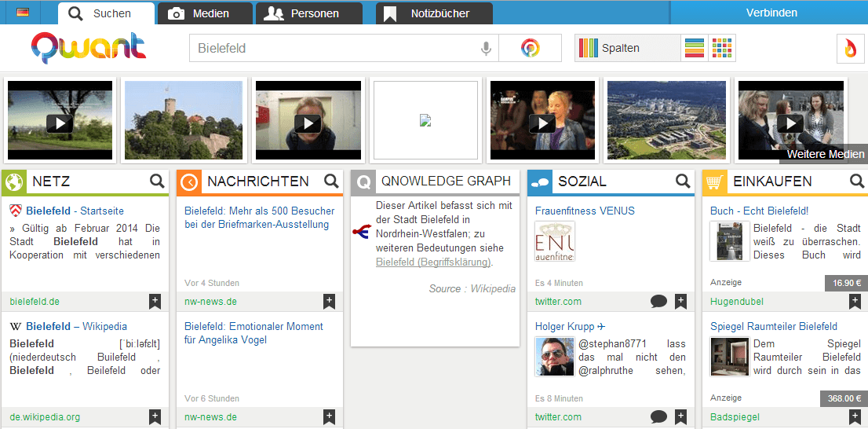This screenshot has width=868, height=429.
Task: Switch to Spalten column view
Action: pos(627,48)
